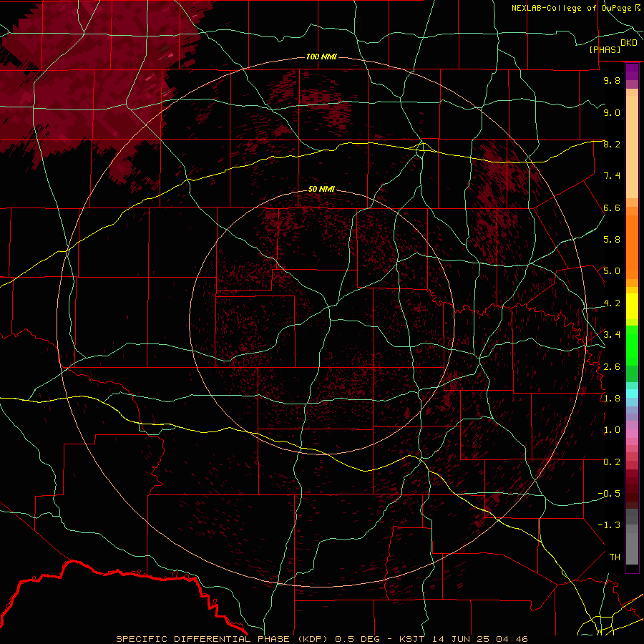This screenshot has width=644, height=644.
Task: Click the 8.2 scale value
Action: click(x=612, y=144)
